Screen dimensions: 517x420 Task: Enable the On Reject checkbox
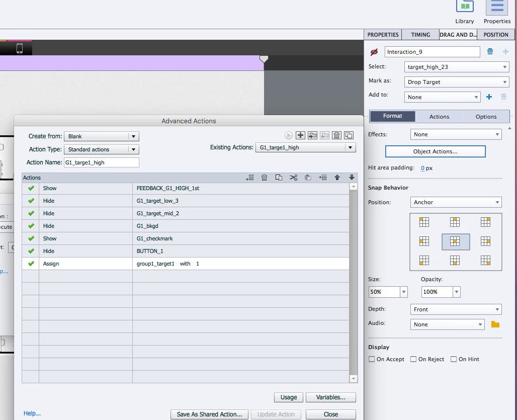413,359
